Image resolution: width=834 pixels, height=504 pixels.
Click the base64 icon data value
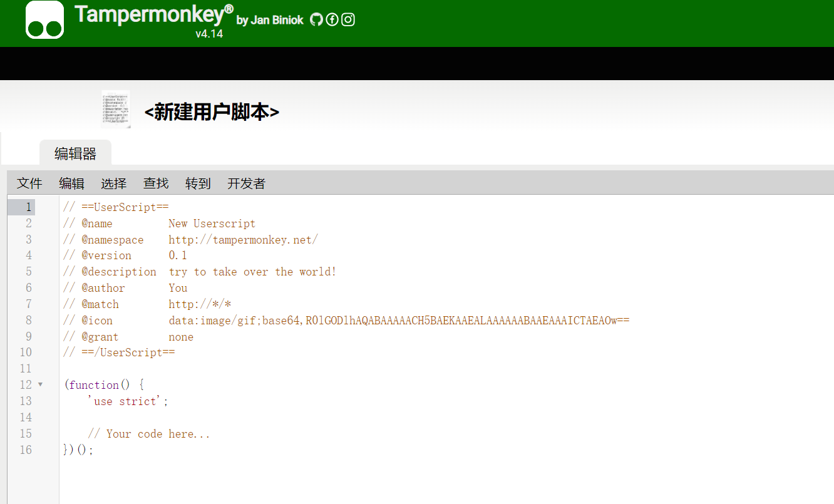coord(399,321)
